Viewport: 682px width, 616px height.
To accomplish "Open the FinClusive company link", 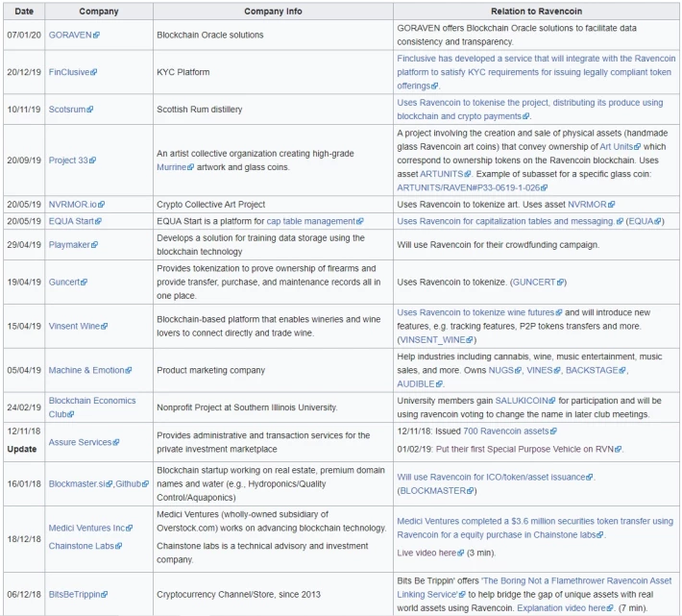I will [x=73, y=72].
